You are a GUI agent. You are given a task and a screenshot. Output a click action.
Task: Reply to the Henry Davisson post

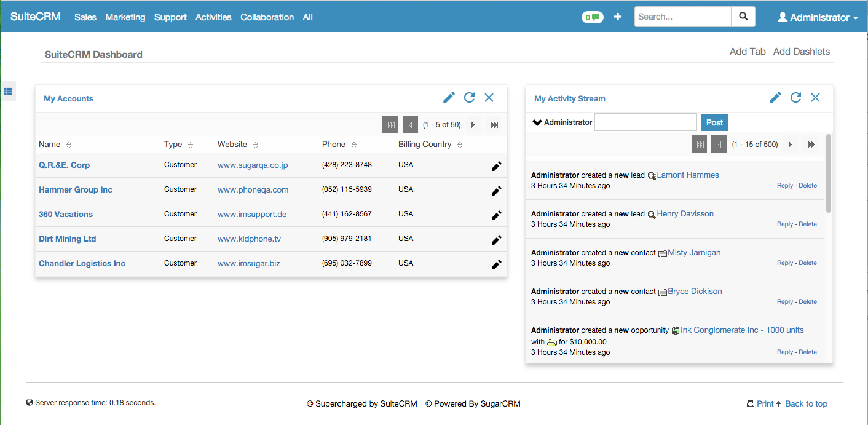point(785,224)
